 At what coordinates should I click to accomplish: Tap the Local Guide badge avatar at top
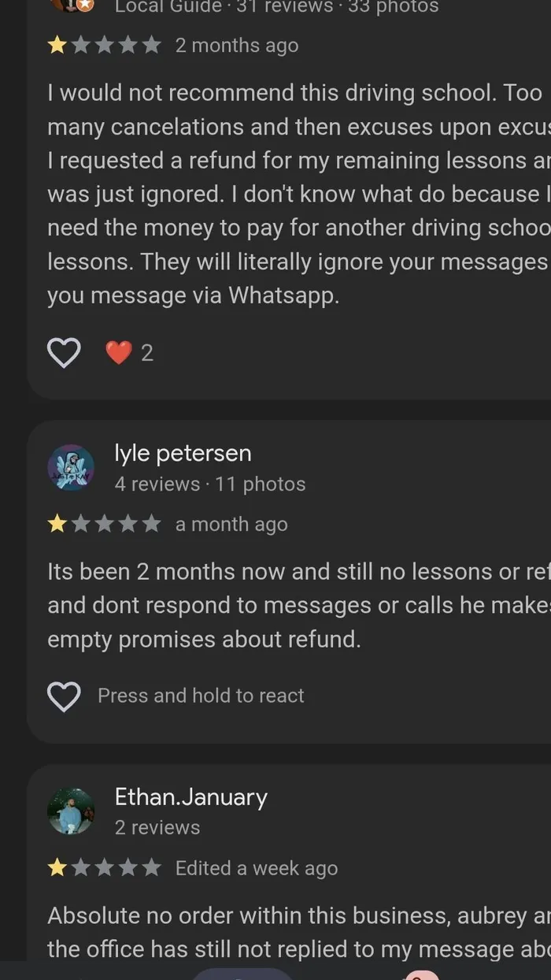pyautogui.click(x=72, y=4)
